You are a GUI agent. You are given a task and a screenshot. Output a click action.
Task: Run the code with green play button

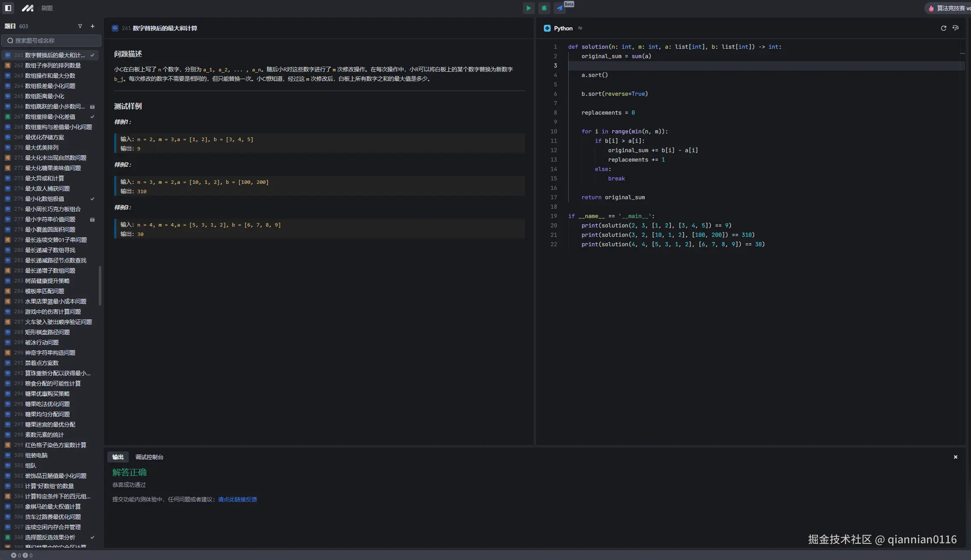point(528,8)
